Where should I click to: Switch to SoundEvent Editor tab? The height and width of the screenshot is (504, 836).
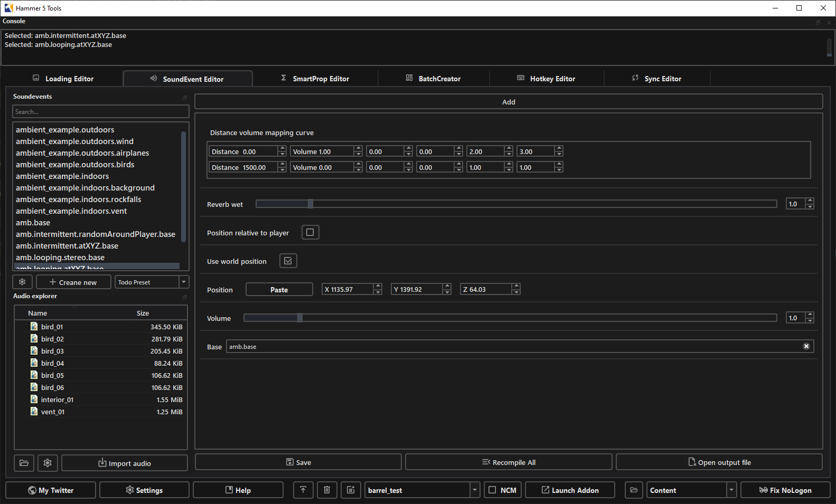(187, 79)
